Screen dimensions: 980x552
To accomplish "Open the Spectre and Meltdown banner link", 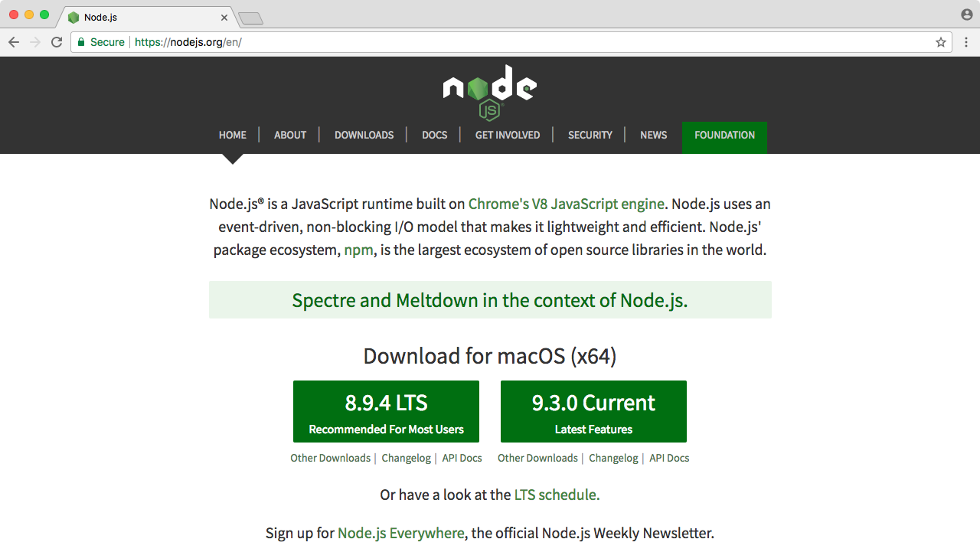I will coord(490,300).
